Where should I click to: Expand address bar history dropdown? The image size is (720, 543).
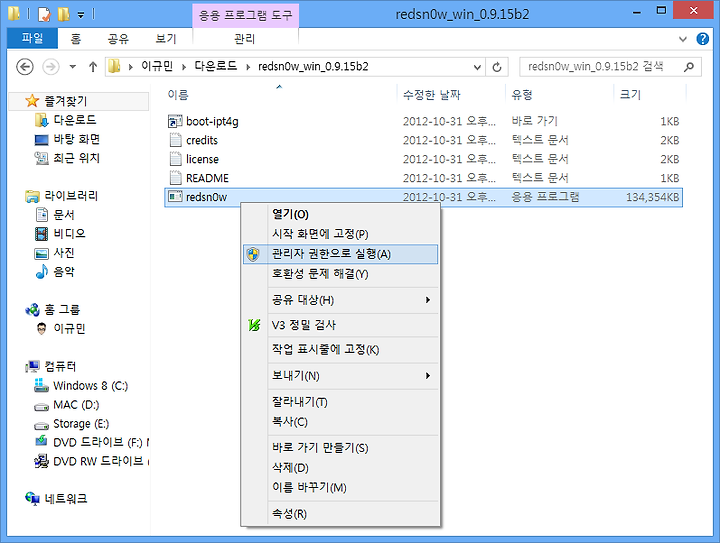click(477, 67)
